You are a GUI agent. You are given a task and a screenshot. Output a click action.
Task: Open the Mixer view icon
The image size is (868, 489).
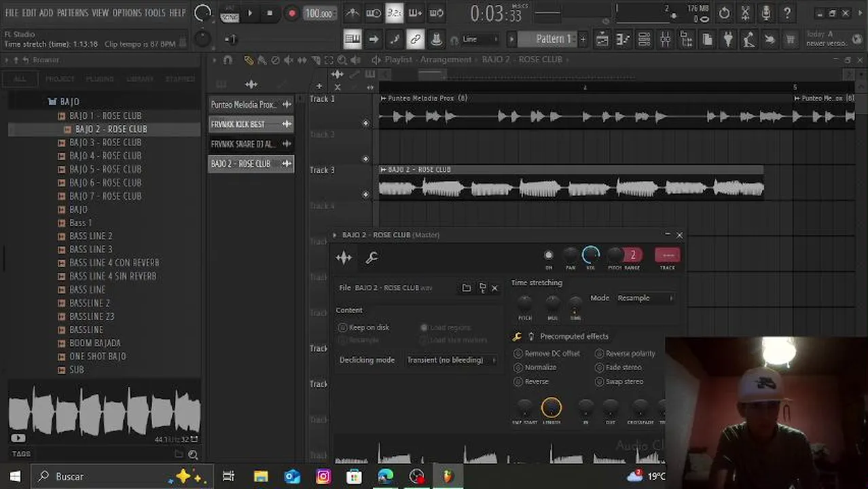(x=665, y=39)
